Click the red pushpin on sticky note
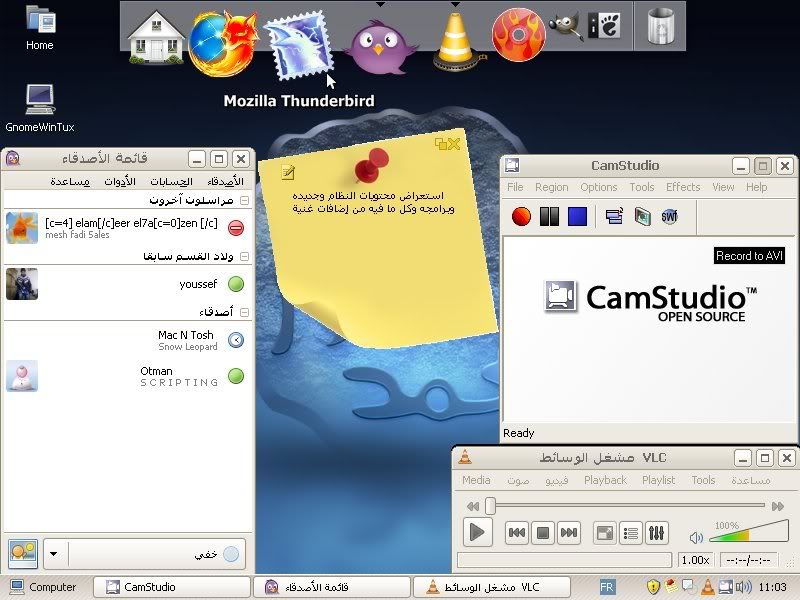This screenshot has width=800, height=600. pyautogui.click(x=371, y=165)
